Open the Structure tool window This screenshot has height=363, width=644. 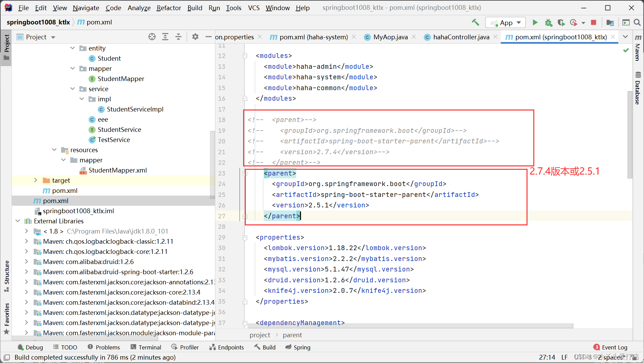(6, 276)
